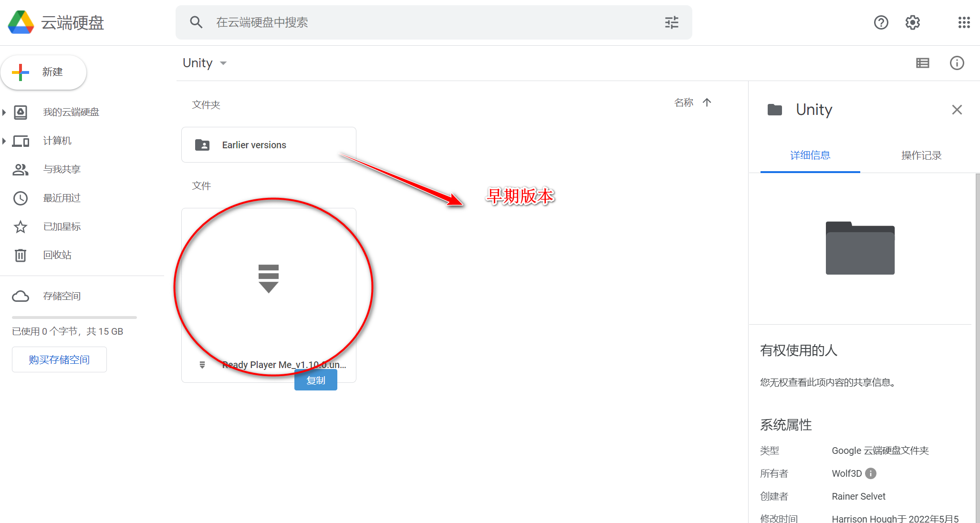
Task: Expand the Computers (计算机) tree arrow
Action: coord(4,141)
